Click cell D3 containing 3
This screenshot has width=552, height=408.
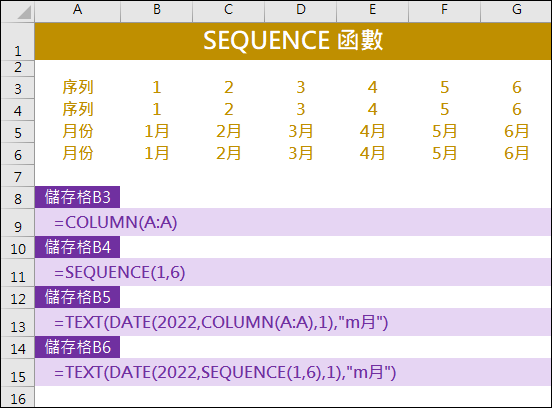(x=300, y=88)
